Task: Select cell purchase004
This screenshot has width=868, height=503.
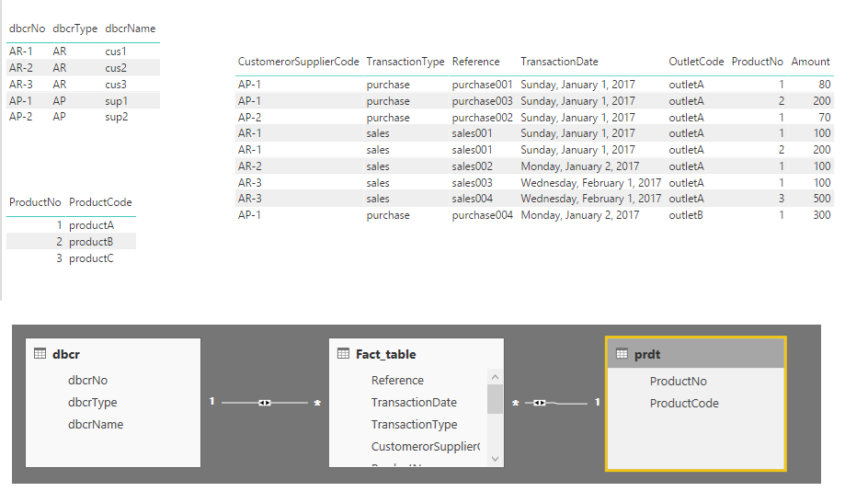Action: click(482, 215)
